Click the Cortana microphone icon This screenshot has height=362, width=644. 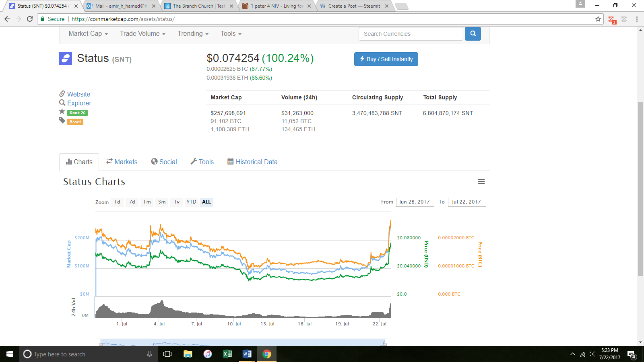[x=149, y=354]
